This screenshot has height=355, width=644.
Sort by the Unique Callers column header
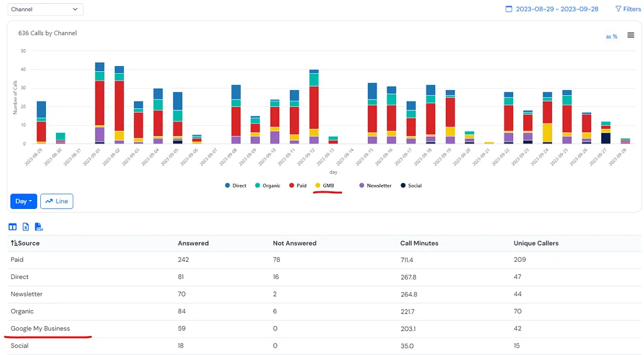536,243
